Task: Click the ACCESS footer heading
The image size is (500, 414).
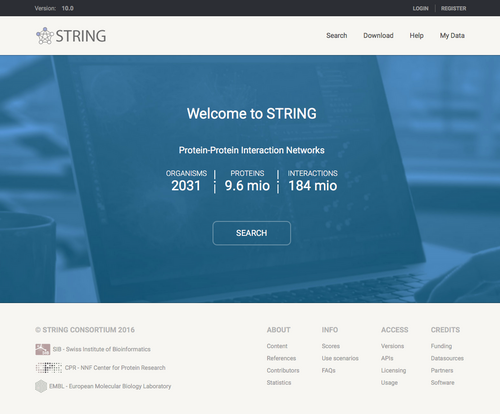Action: (395, 330)
